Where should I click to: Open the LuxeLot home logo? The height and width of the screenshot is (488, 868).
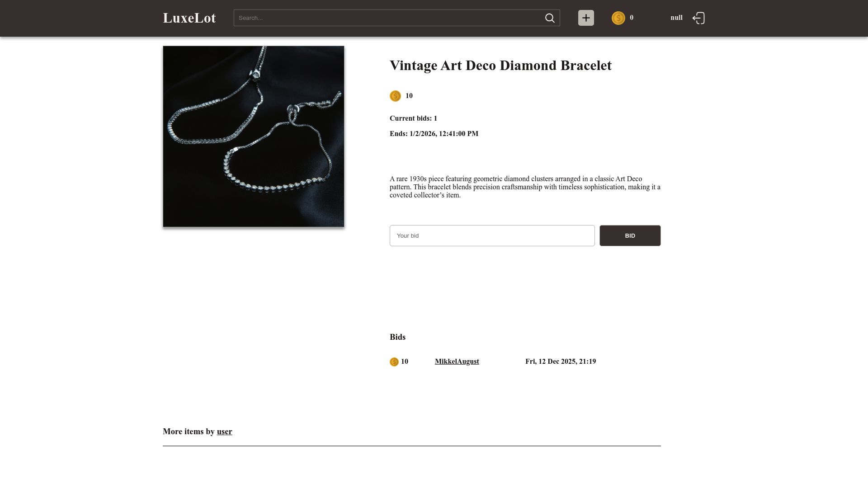189,18
